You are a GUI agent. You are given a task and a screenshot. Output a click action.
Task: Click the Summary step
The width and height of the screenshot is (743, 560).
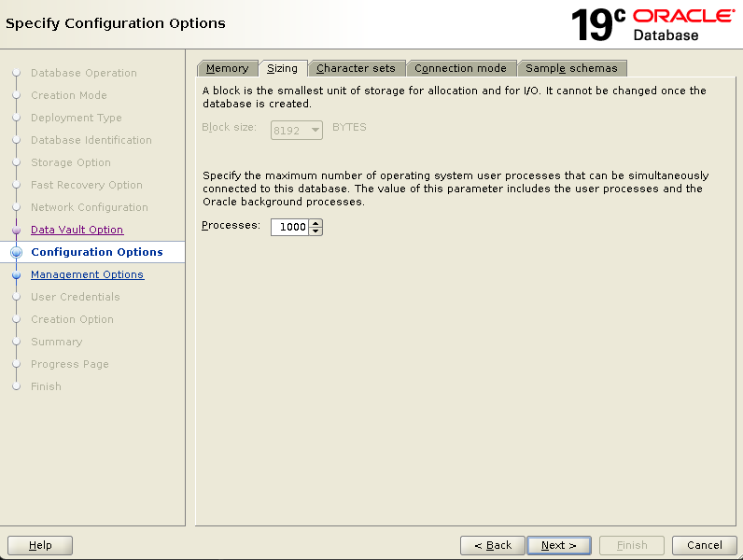[56, 342]
